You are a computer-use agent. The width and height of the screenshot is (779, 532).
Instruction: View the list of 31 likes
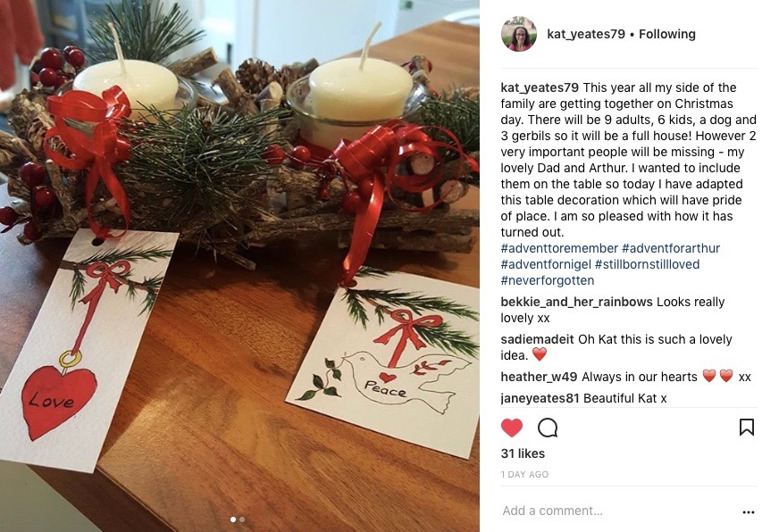(x=523, y=453)
